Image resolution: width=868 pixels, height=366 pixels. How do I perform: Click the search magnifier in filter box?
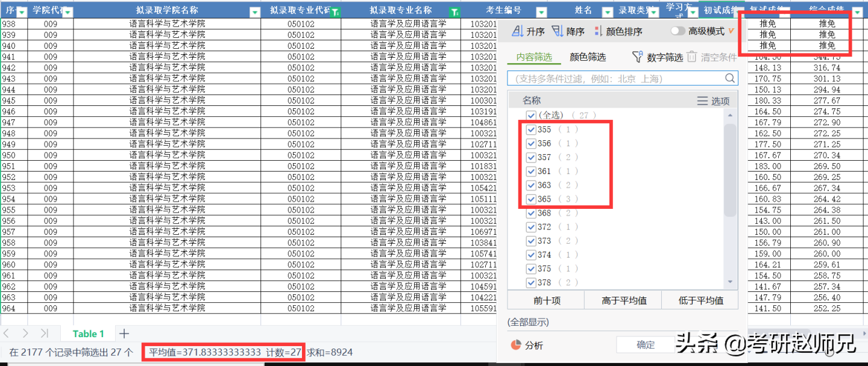[x=729, y=78]
